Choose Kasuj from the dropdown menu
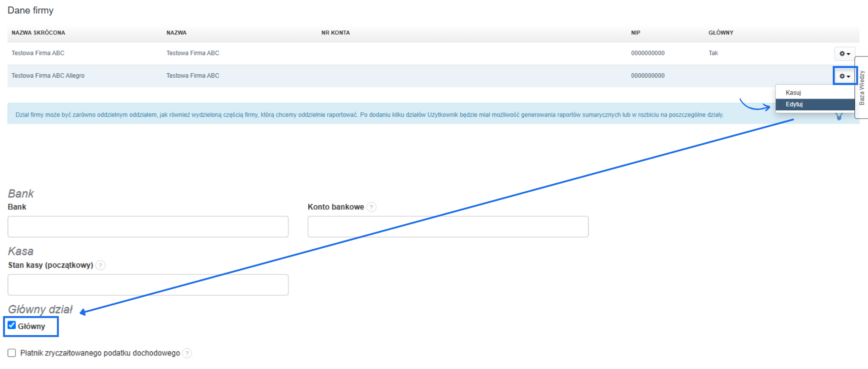The height and width of the screenshot is (369, 868). 793,93
